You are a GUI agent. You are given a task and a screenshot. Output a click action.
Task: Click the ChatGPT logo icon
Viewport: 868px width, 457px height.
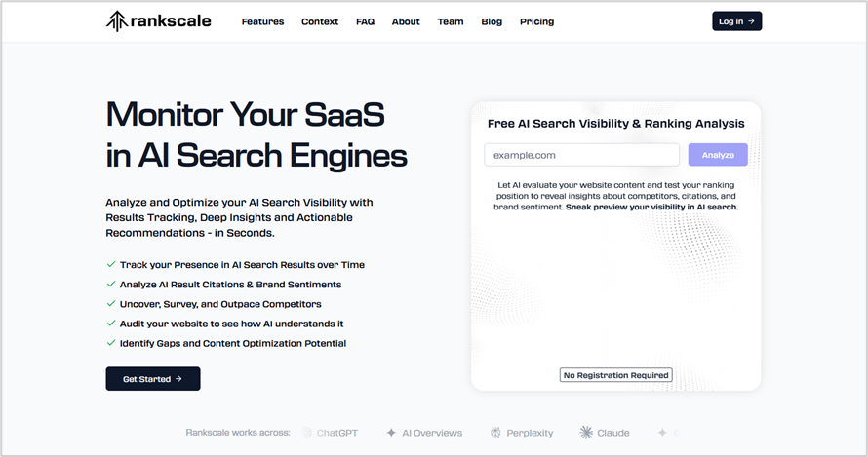coord(306,433)
